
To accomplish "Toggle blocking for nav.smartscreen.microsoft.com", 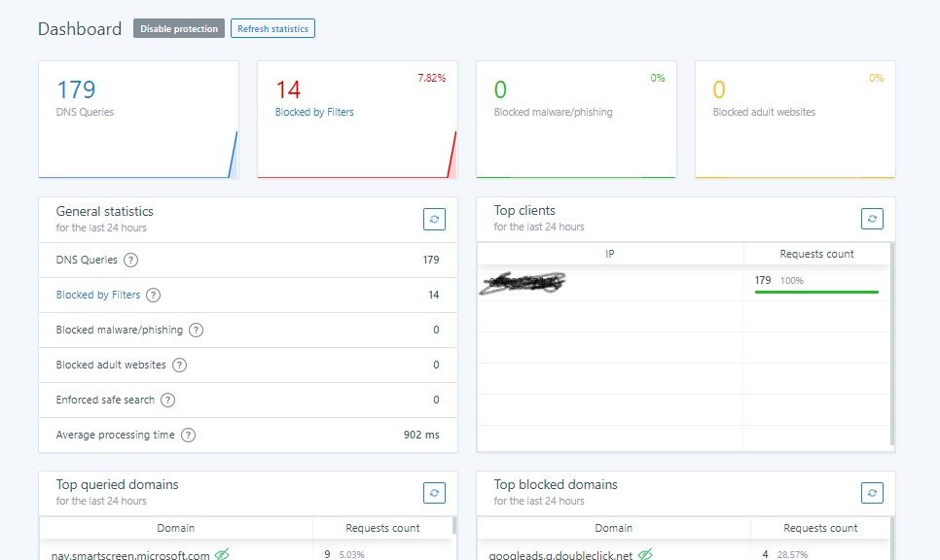I will (223, 554).
